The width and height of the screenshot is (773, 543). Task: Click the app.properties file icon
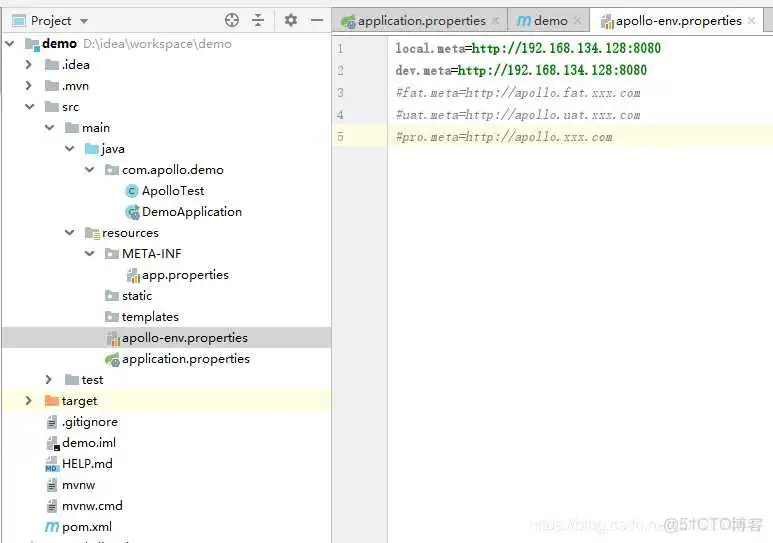(x=133, y=275)
